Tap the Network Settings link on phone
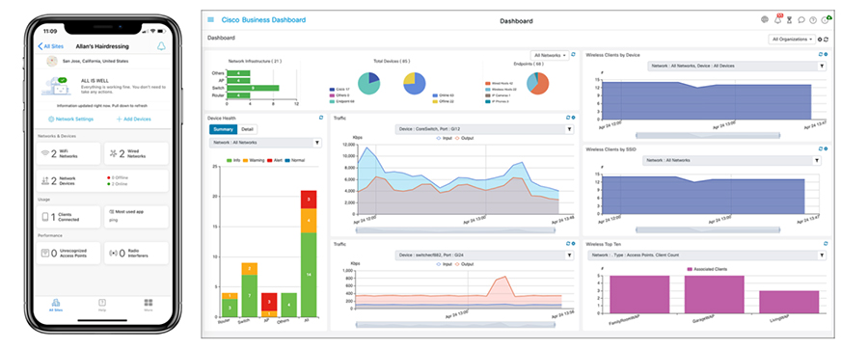The image size is (868, 349). 70,119
